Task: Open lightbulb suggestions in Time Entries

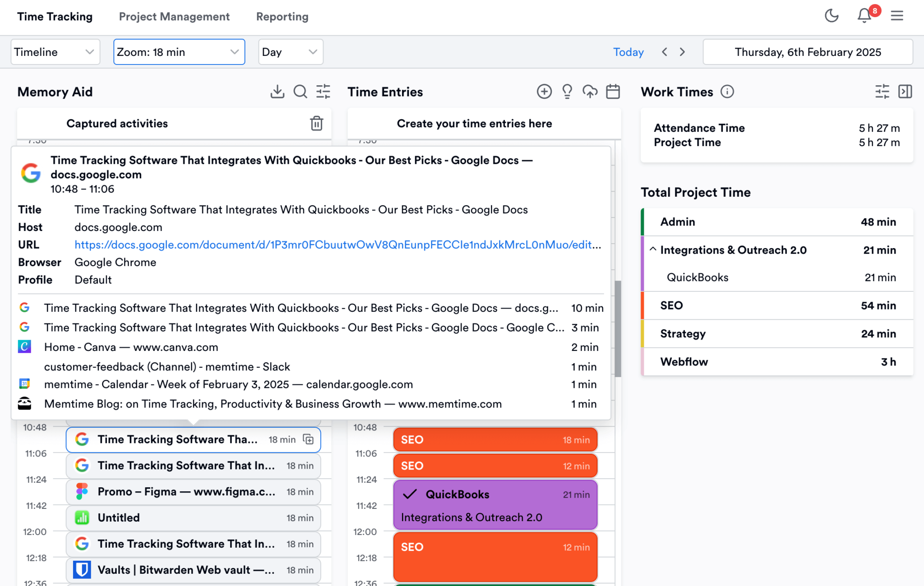Action: tap(567, 92)
